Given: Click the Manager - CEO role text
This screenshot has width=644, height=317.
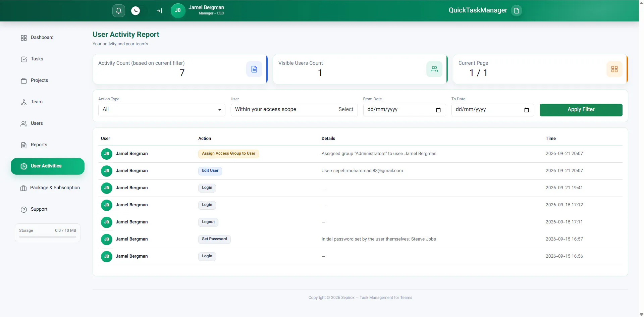Looking at the screenshot, I should tap(211, 13).
